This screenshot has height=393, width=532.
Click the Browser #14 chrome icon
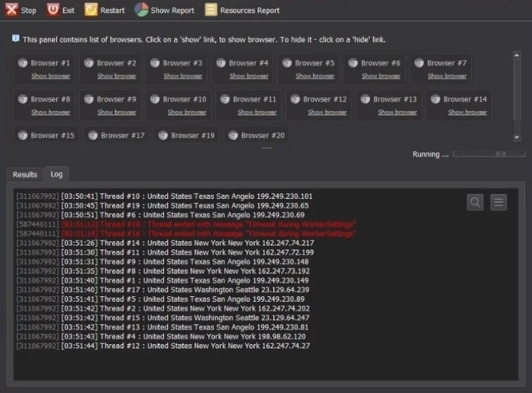pos(436,99)
